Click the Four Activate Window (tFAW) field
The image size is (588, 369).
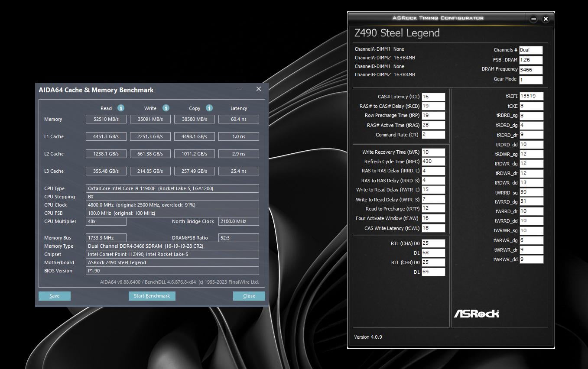[433, 218]
